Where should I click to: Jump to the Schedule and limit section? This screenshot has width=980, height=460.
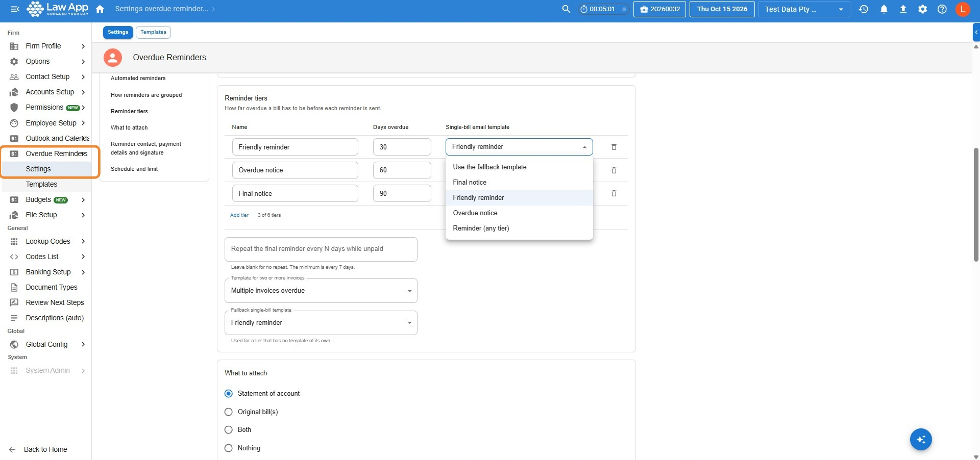click(134, 169)
